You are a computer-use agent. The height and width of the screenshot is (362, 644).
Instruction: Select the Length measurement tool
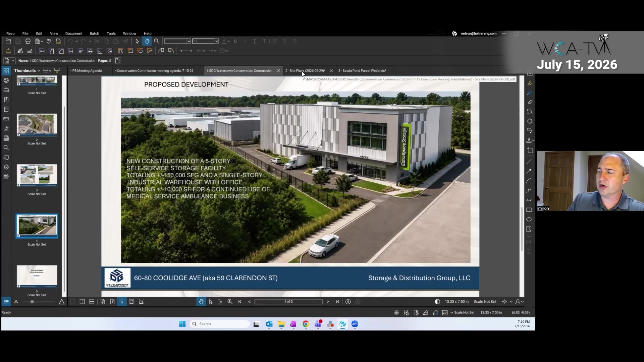[x=42, y=51]
